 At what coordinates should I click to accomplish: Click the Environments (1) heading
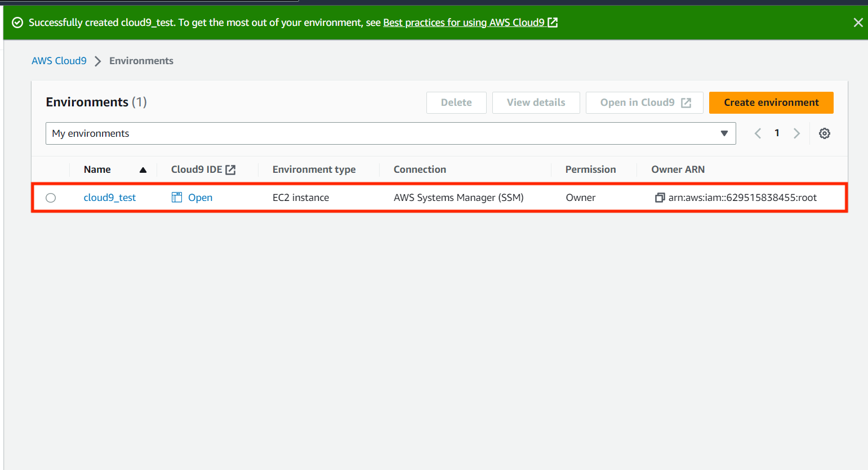96,102
